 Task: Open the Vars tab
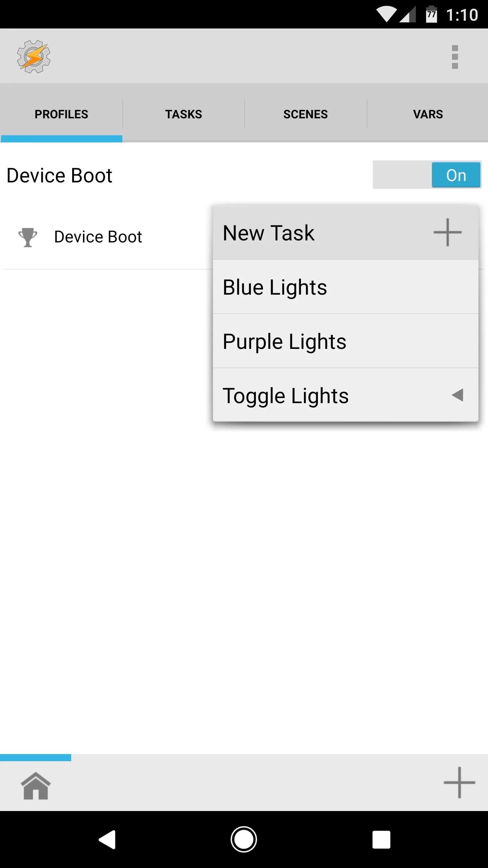[x=428, y=114]
